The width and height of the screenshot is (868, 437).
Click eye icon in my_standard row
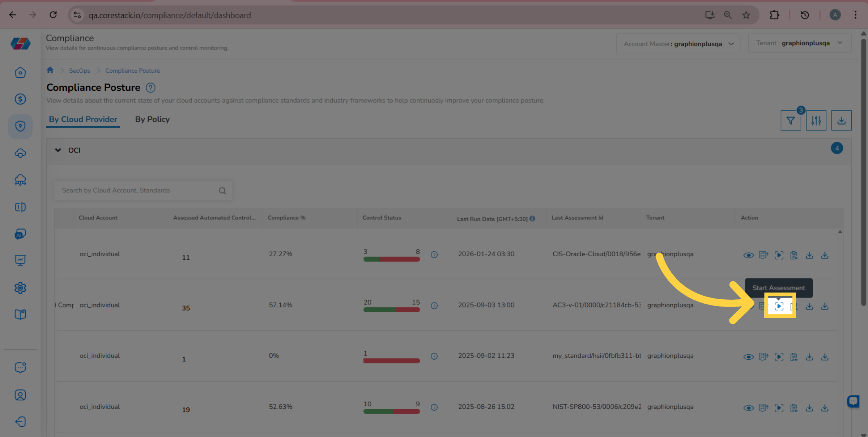pos(748,357)
